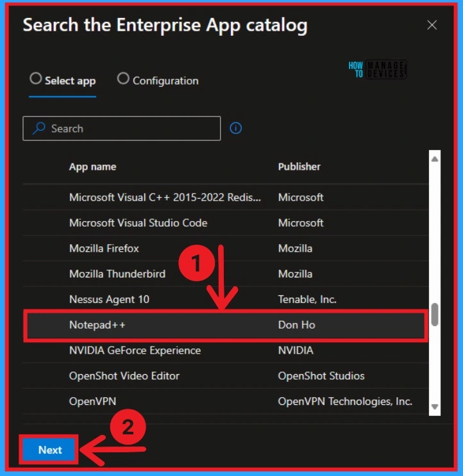
Task: Click the Next button
Action: pos(49,450)
